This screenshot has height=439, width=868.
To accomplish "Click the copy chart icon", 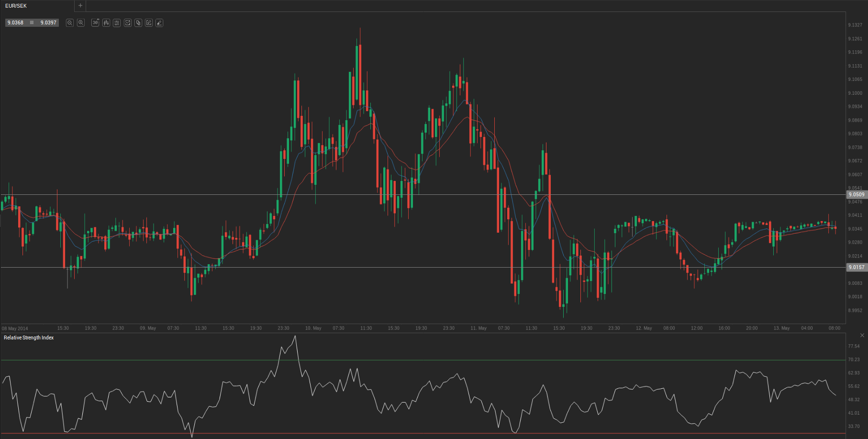I will 138,23.
